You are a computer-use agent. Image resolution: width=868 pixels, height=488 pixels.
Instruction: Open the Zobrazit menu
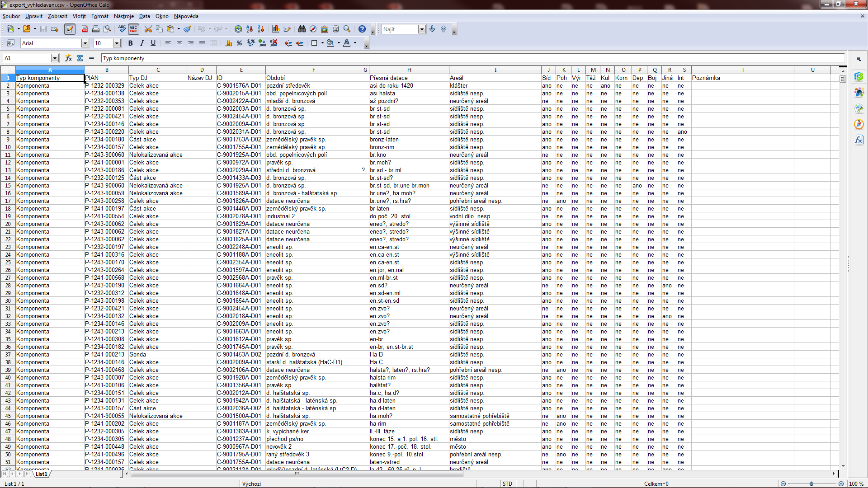[x=57, y=16]
